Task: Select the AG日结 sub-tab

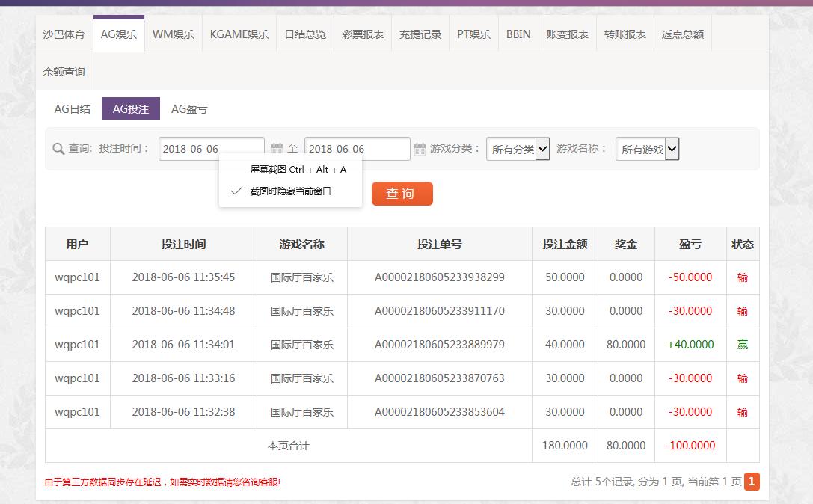Action: pos(72,109)
